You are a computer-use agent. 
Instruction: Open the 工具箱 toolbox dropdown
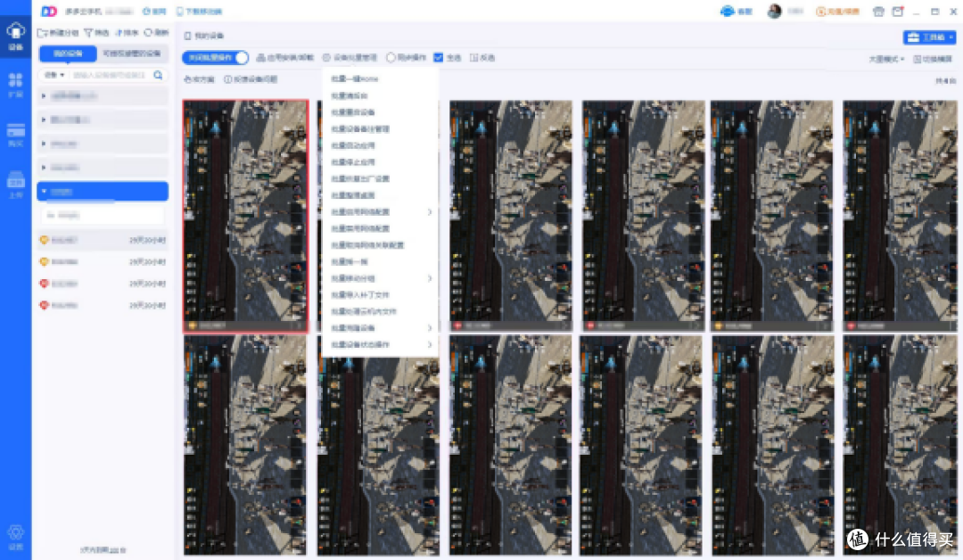[929, 37]
